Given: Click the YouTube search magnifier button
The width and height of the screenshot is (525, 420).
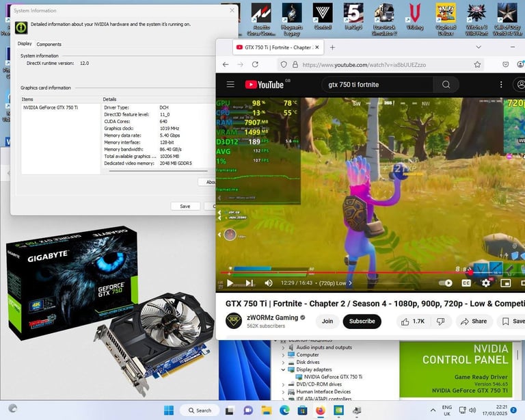Looking at the screenshot, I should tap(446, 85).
